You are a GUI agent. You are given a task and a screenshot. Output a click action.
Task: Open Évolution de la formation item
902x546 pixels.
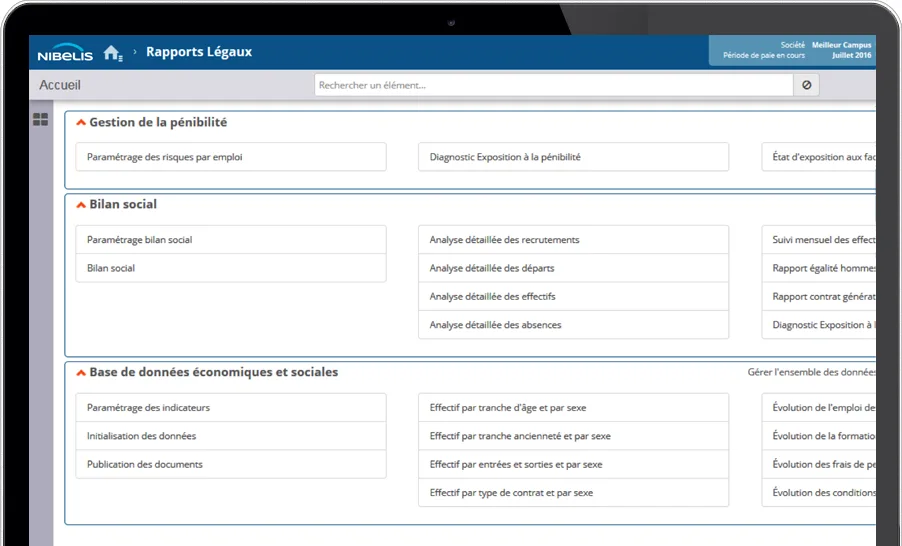coord(819,436)
